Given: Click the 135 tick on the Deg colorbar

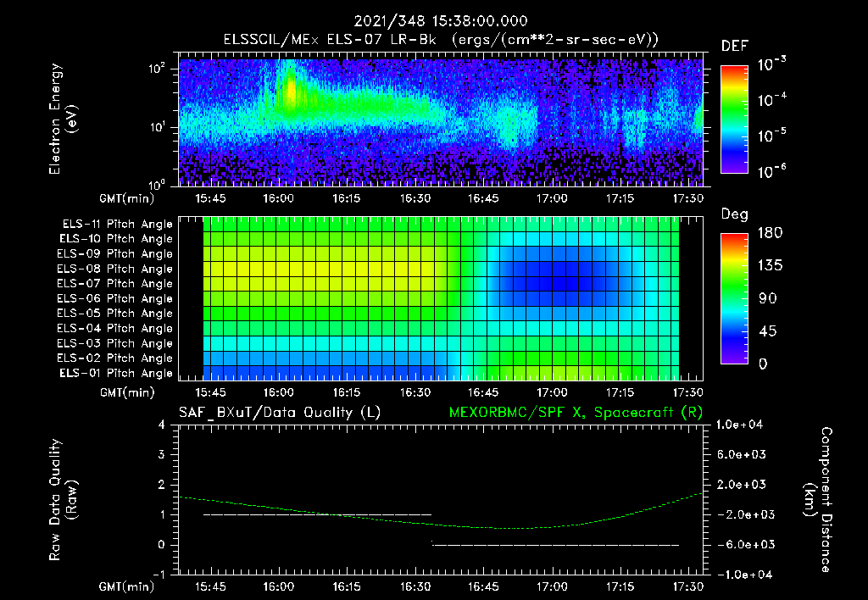Looking at the screenshot, I should [x=770, y=266].
